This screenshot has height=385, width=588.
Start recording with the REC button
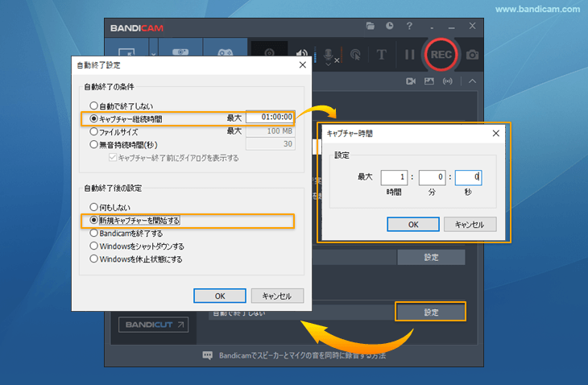pos(441,55)
